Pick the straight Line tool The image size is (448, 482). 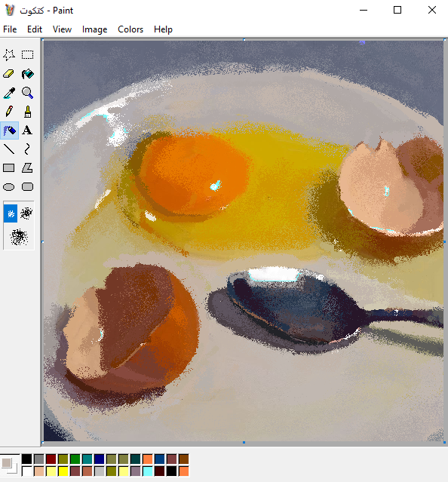[9, 149]
